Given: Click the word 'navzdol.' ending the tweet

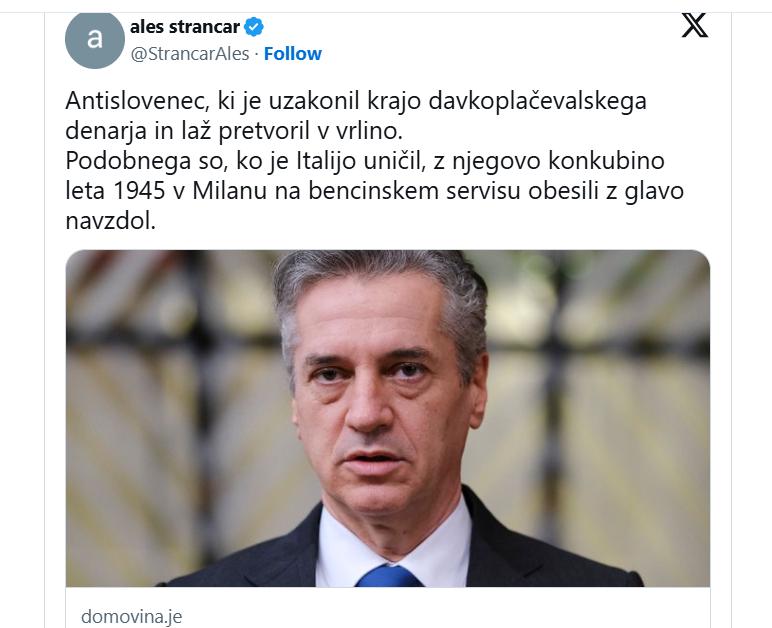Looking at the screenshot, I should (110, 221).
